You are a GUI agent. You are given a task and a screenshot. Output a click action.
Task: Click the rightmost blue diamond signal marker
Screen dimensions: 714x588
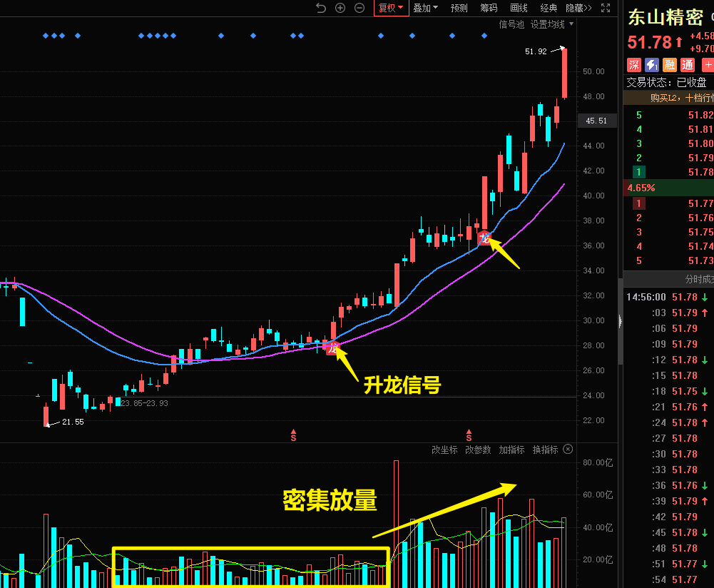tap(484, 36)
